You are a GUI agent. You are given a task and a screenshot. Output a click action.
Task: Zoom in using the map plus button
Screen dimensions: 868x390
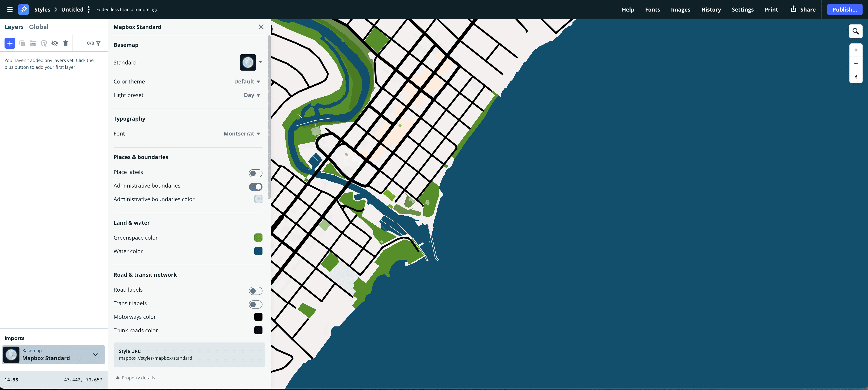coord(856,50)
